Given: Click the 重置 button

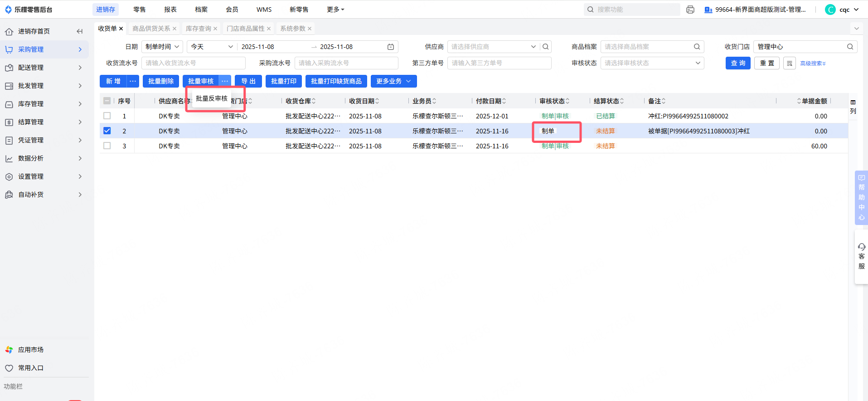Looking at the screenshot, I should (767, 63).
